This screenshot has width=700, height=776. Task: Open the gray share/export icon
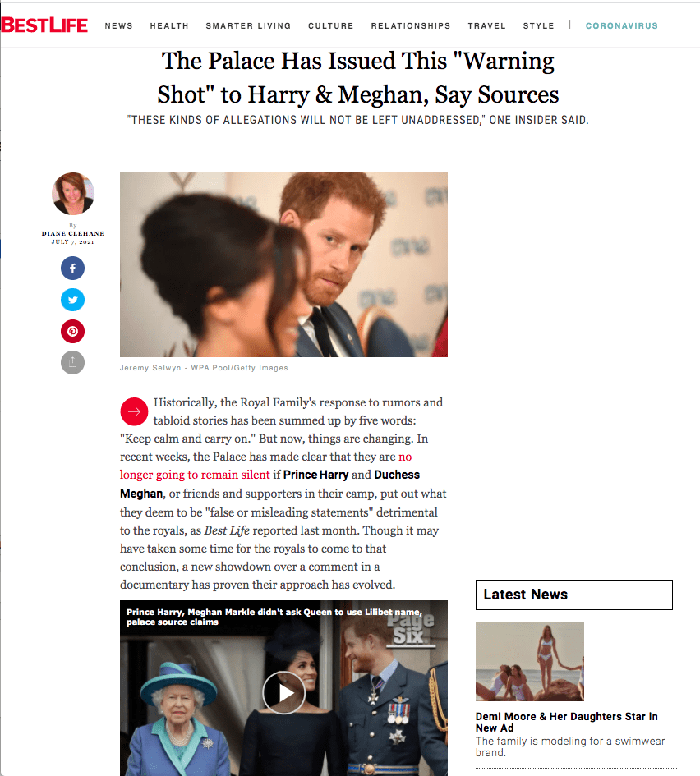(73, 362)
